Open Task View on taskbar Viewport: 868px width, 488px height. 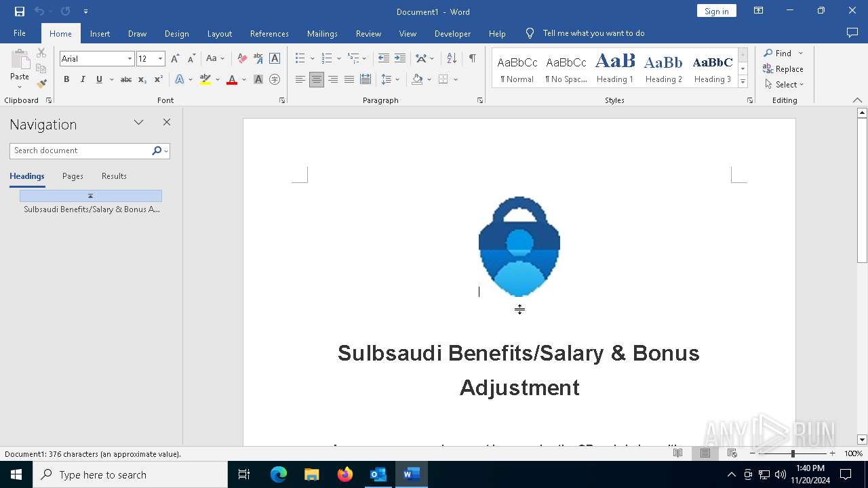click(x=244, y=474)
